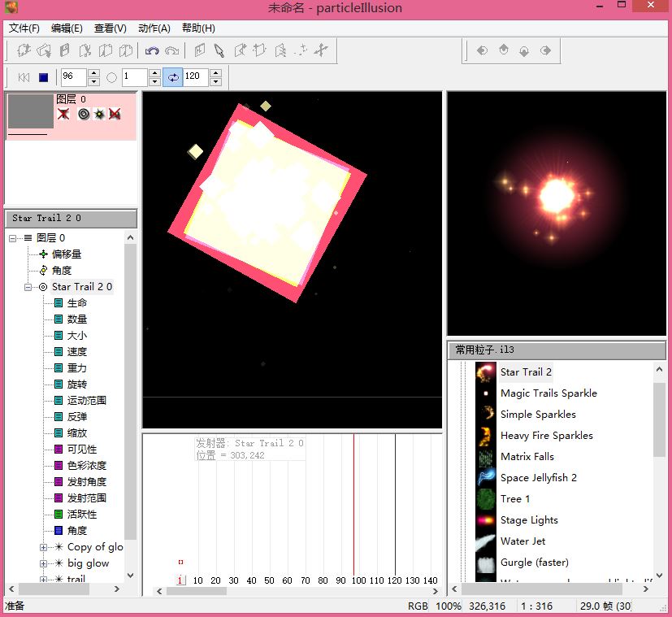Screen dimensions: 672x617
Task: Toggle the first red-crossed icon on layer 0
Action: tap(63, 115)
